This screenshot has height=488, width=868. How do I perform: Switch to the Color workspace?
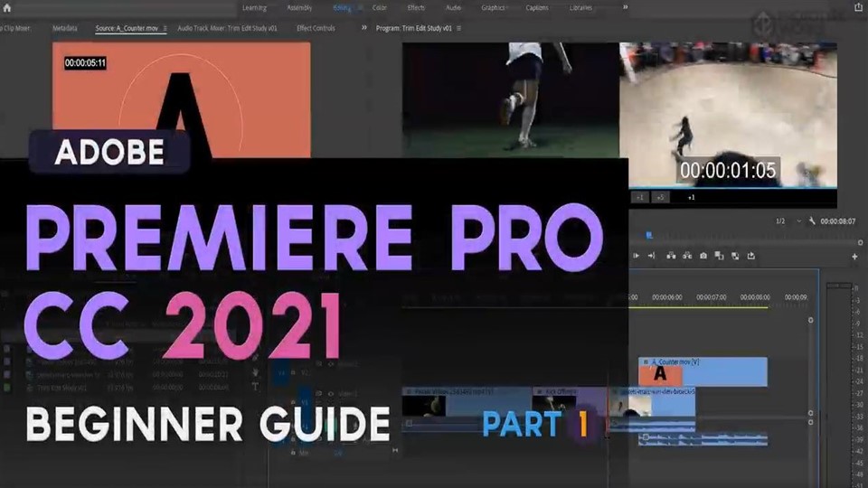(380, 7)
